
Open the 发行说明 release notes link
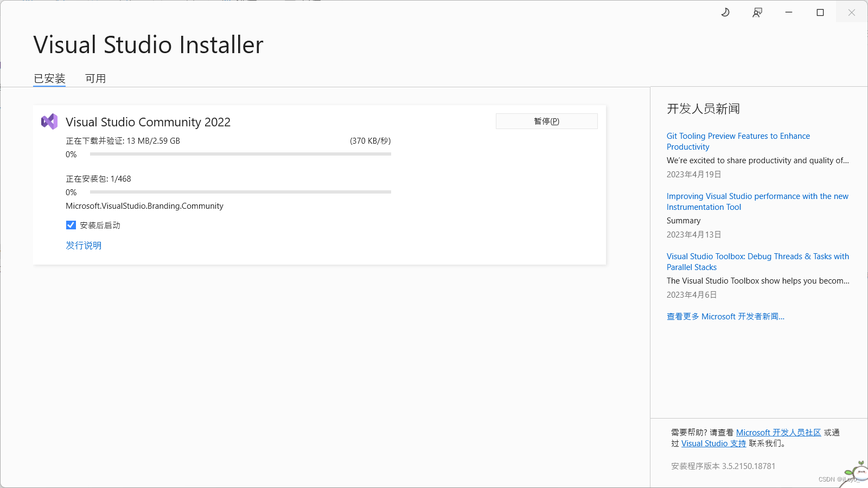click(84, 246)
